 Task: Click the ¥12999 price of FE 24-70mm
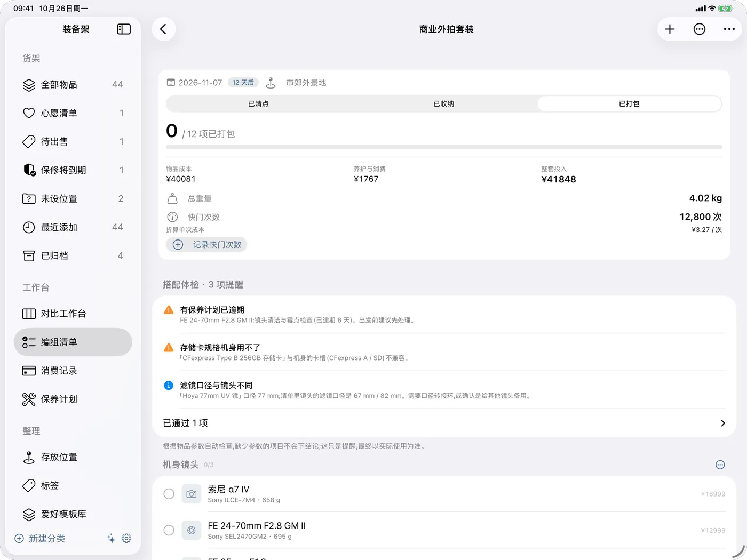pyautogui.click(x=713, y=530)
